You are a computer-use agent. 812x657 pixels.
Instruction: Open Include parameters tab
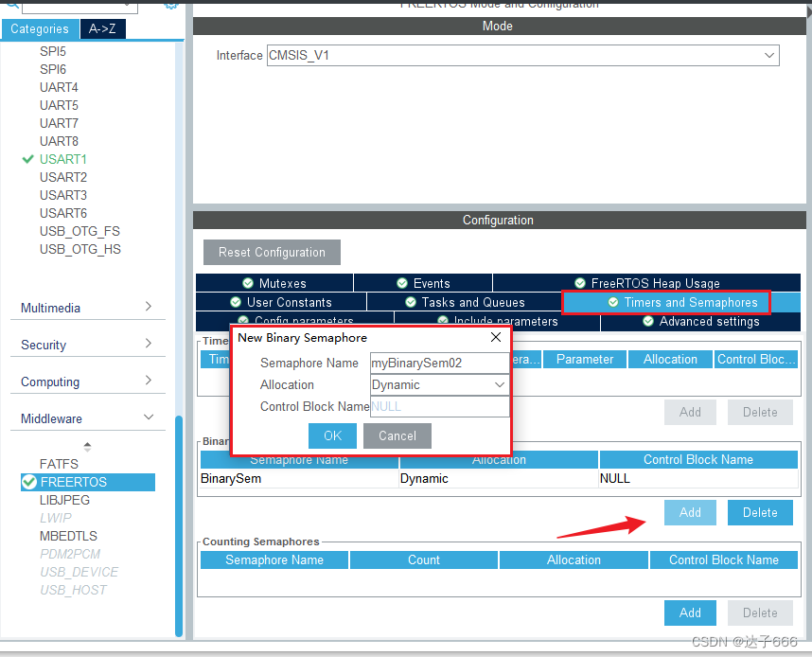pyautogui.click(x=497, y=321)
